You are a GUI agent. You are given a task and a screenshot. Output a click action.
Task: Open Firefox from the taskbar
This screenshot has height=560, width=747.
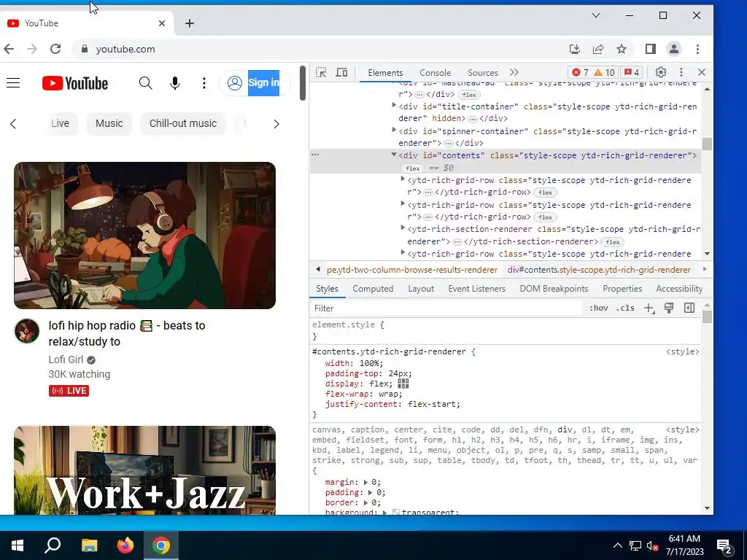[125, 545]
